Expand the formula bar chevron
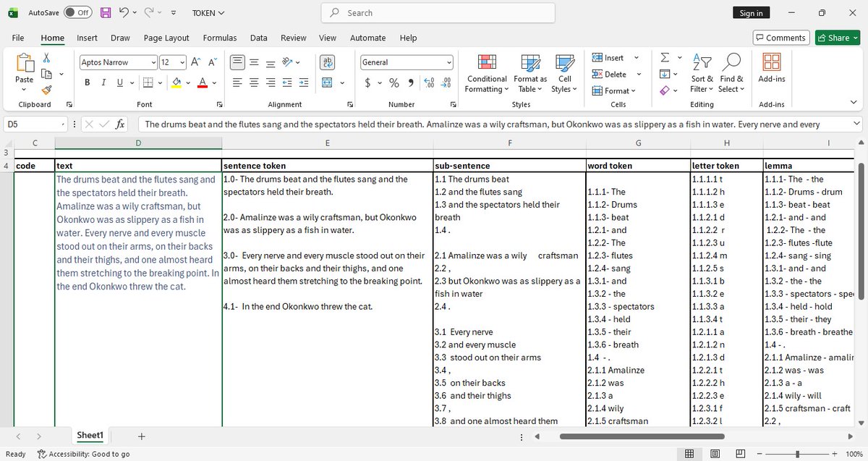Screen dimensions: 868x461 [x=856, y=124]
